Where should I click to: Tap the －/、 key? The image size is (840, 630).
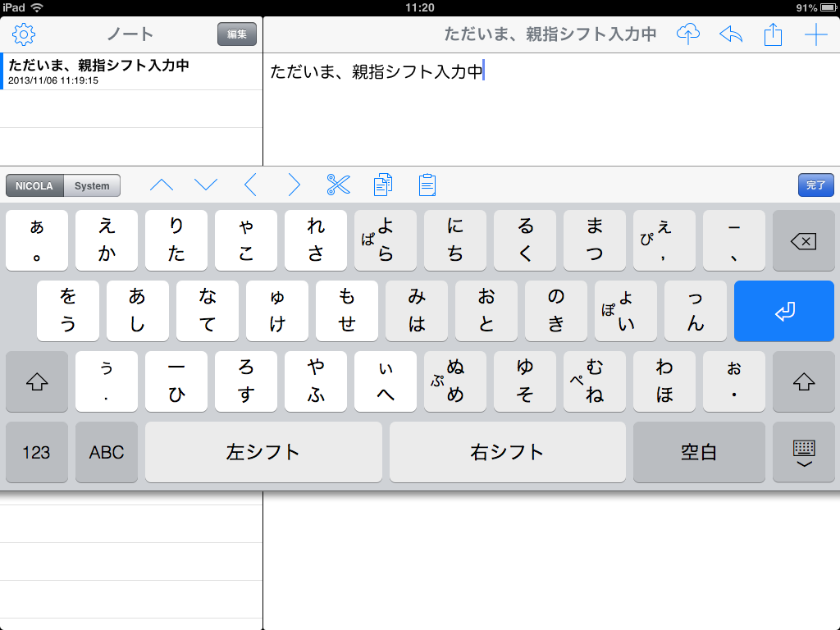(x=734, y=240)
